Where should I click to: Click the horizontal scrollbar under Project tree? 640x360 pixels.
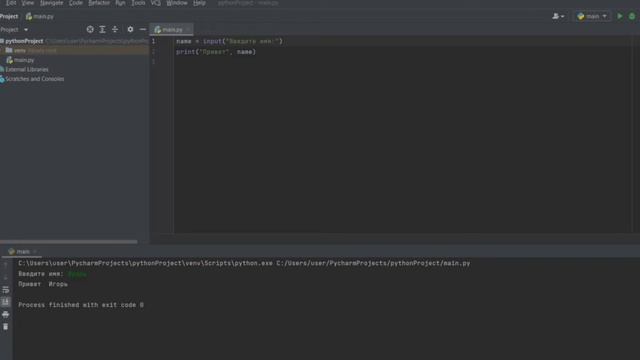69,242
